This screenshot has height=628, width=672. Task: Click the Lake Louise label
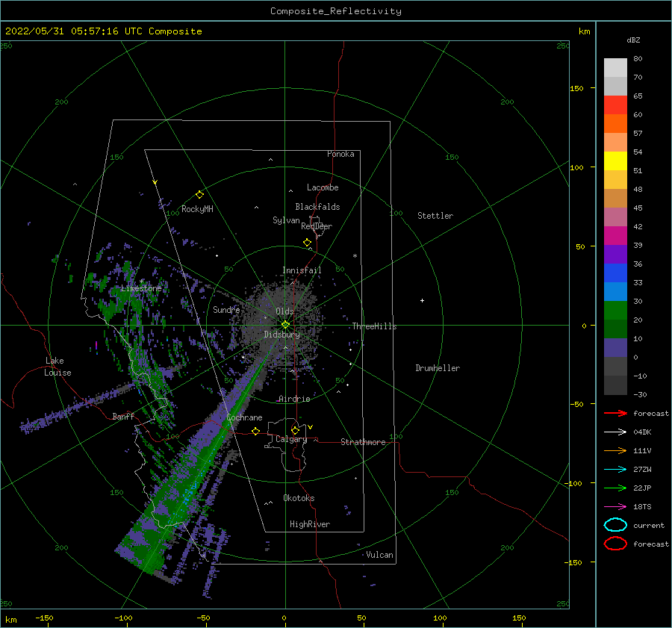coord(57,367)
